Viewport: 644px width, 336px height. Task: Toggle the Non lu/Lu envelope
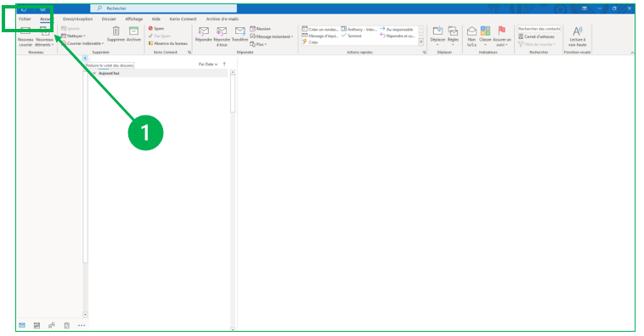[472, 31]
